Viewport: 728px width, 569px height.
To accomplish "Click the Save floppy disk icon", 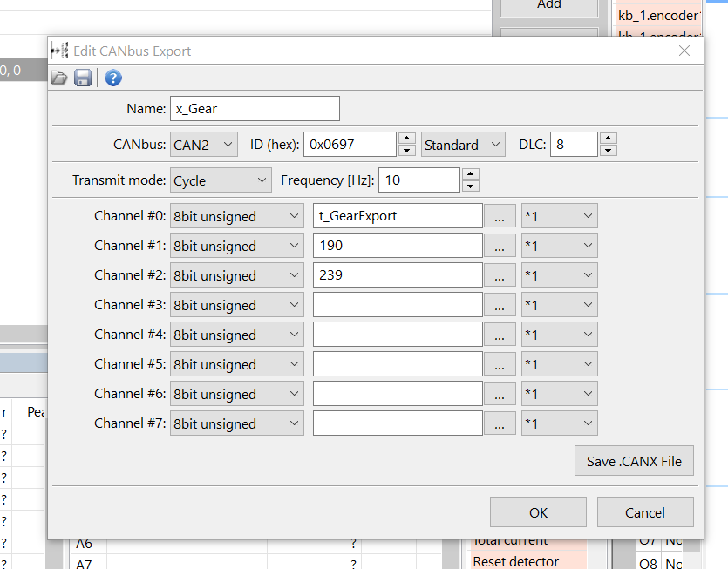I will click(83, 78).
